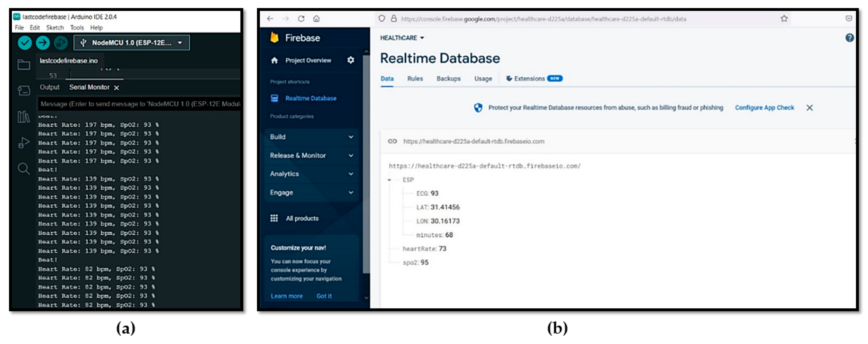Close the Serial Monitor tab
The image size is (868, 344).
click(x=116, y=88)
